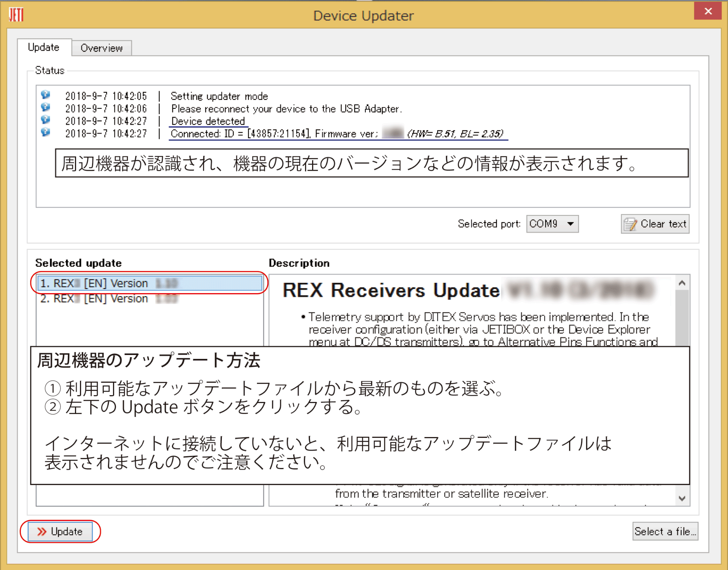The image size is (728, 570).
Task: Click the Selected update label
Action: pos(79,263)
